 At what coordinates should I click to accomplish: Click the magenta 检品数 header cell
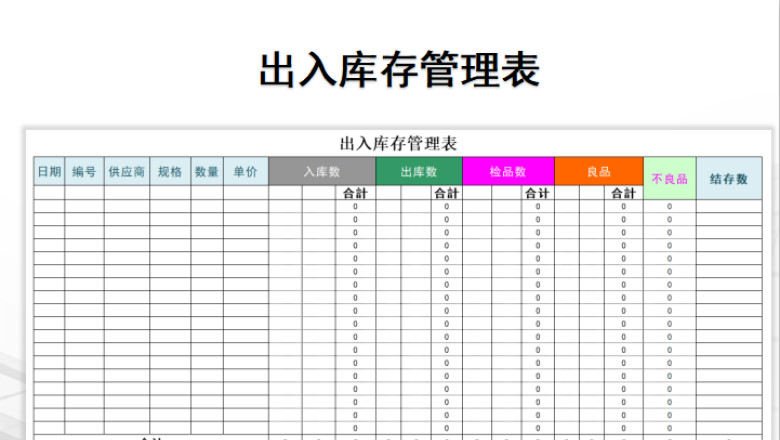click(508, 172)
